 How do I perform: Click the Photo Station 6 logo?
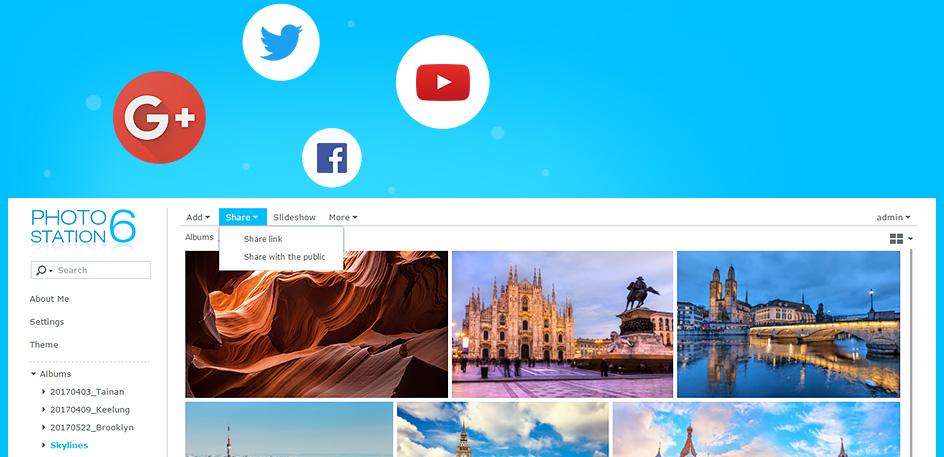point(83,227)
